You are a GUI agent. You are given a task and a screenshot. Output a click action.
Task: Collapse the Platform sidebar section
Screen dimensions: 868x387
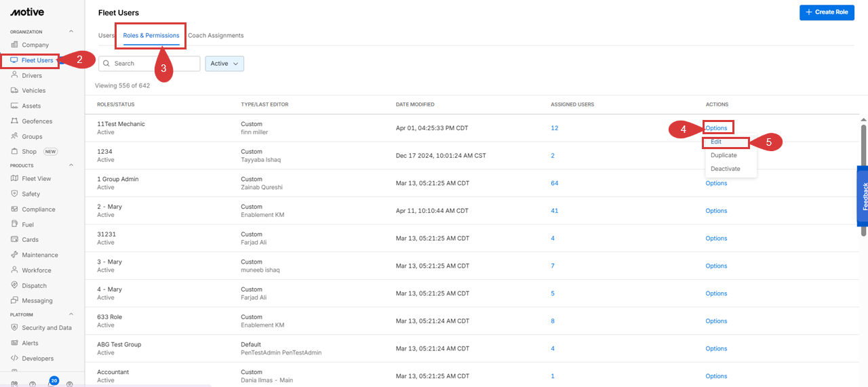[x=71, y=314]
